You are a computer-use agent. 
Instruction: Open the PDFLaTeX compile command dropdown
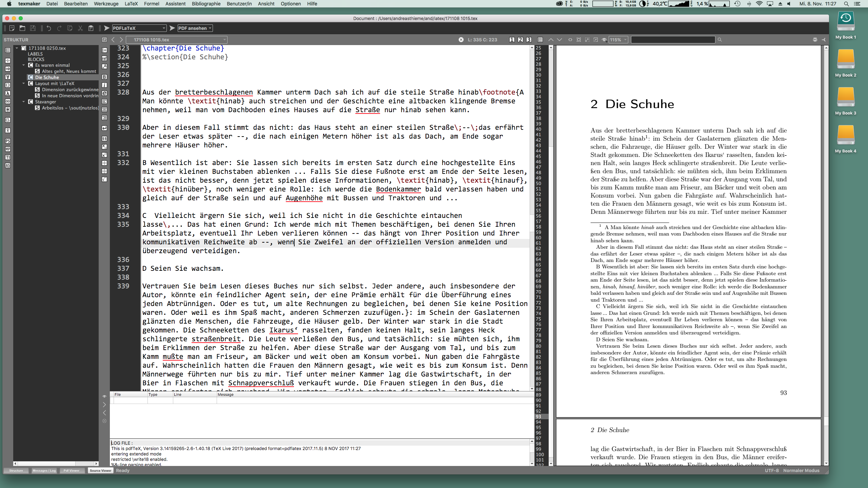[139, 28]
